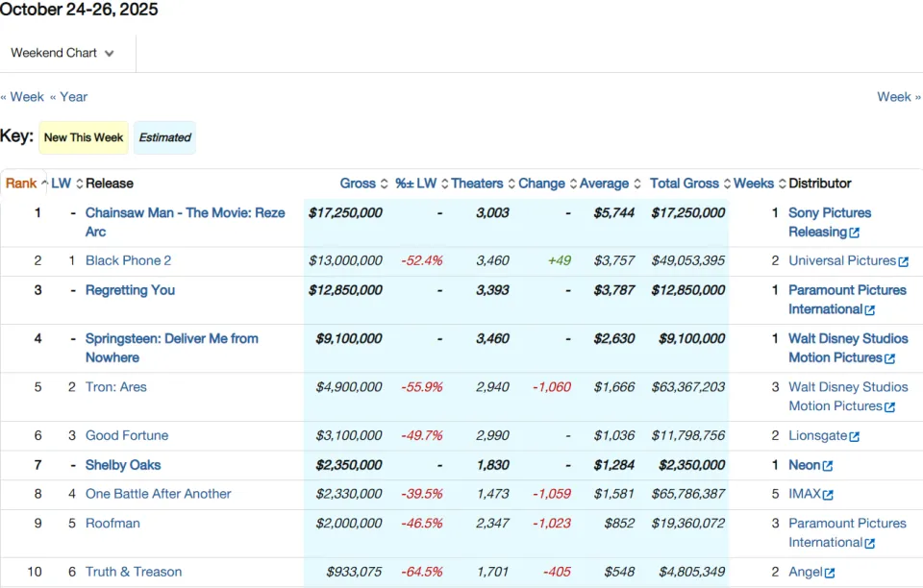923x588 pixels.
Task: Click the Release column header
Action: point(110,184)
